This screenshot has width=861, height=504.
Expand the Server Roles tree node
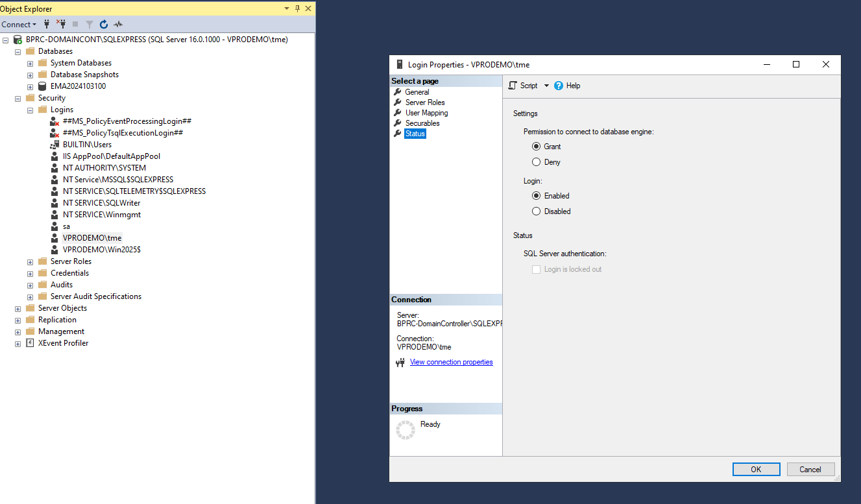tap(30, 261)
